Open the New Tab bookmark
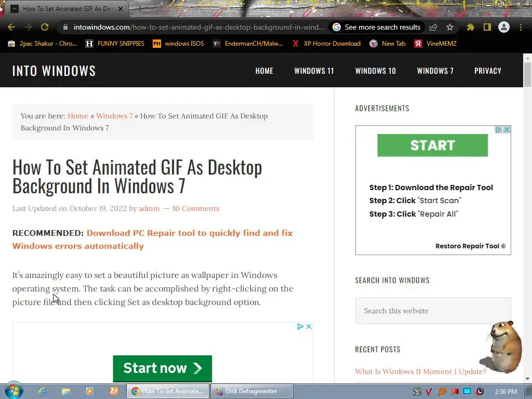This screenshot has height=399, width=532. [x=388, y=44]
